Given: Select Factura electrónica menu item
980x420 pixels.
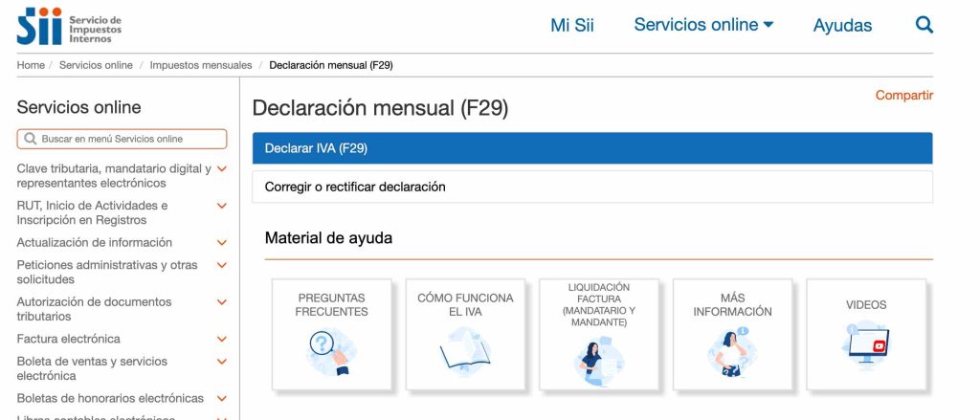Looking at the screenshot, I should (x=68, y=339).
